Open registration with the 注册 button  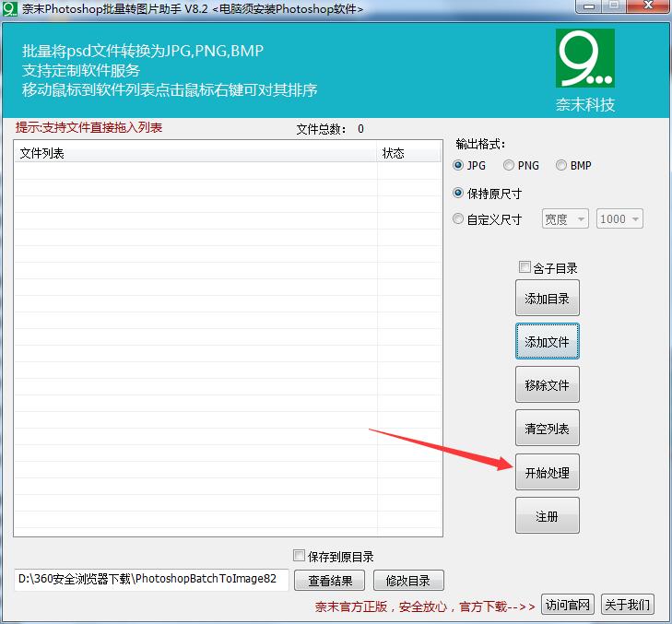tap(548, 515)
